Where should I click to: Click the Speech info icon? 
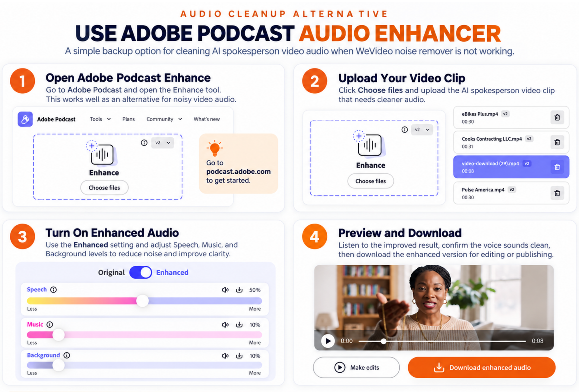pyautogui.click(x=53, y=289)
